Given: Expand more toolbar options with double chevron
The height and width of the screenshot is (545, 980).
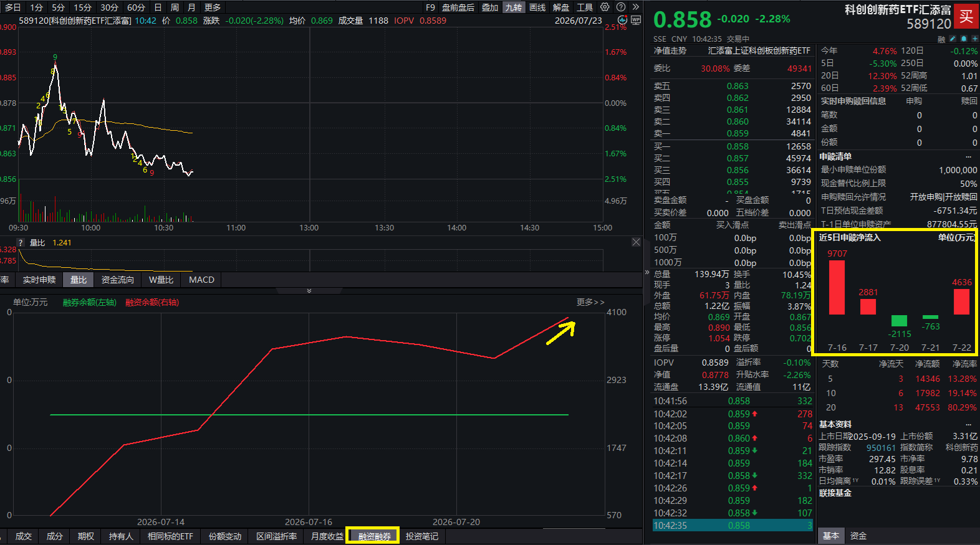Looking at the screenshot, I should click(x=635, y=7).
